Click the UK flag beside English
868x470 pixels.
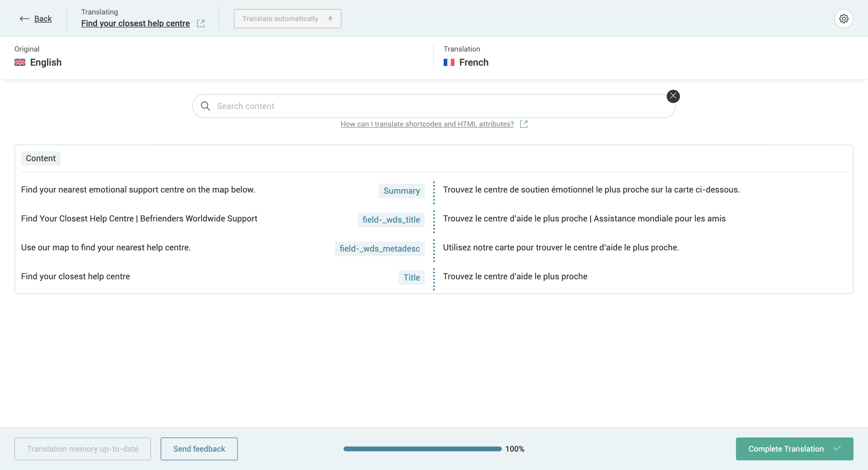point(20,62)
